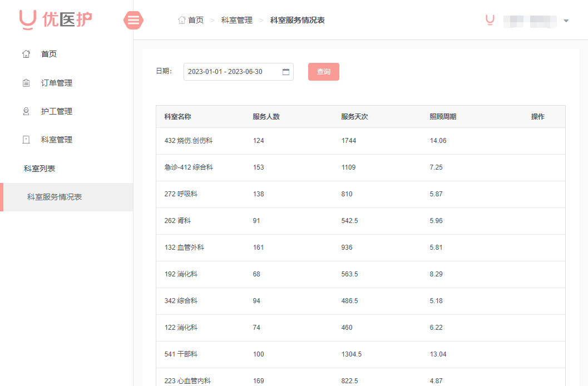Click care period value 14.06
588x386 pixels.
pos(438,141)
